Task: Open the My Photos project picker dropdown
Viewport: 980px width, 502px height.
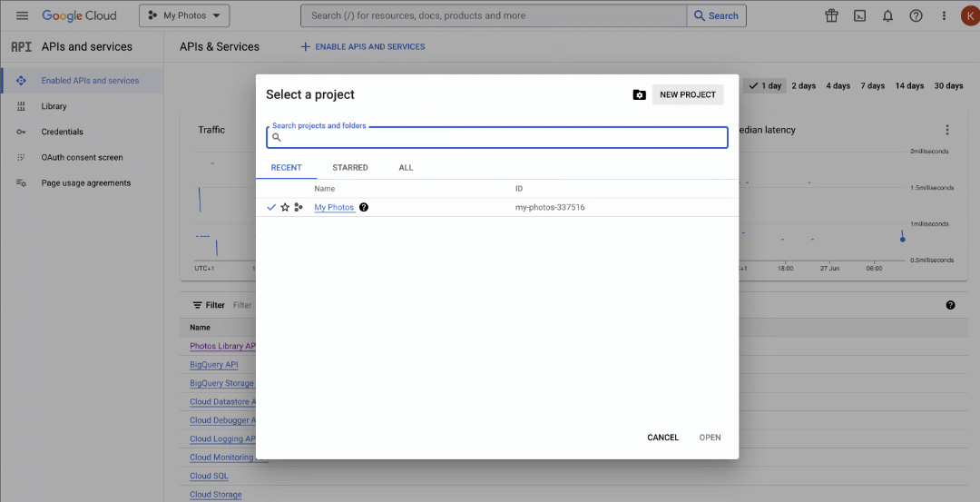Action: (184, 15)
